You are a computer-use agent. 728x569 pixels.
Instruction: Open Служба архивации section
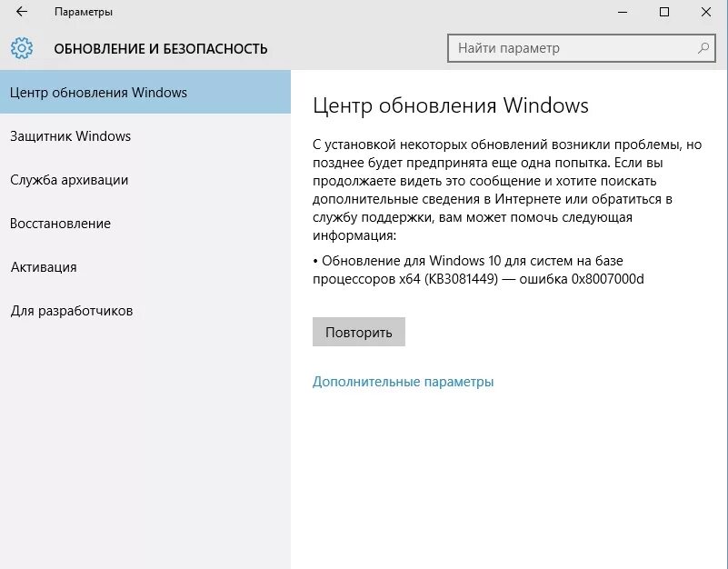[x=145, y=180]
